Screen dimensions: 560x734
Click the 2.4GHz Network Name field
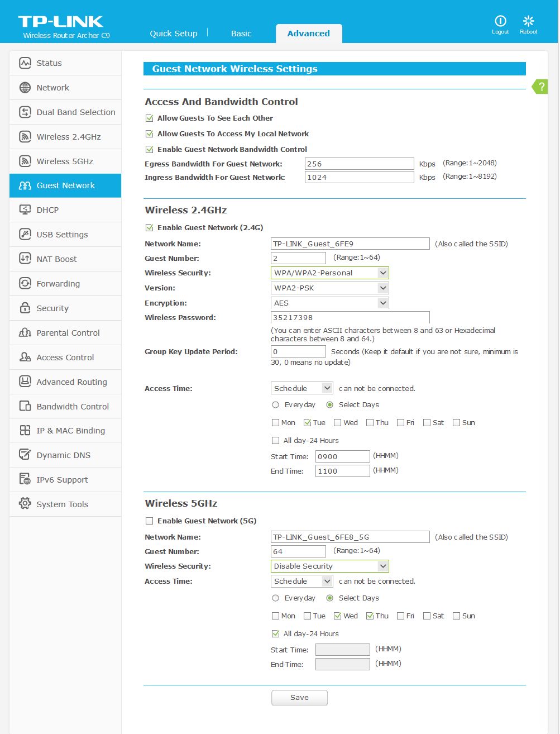point(350,244)
